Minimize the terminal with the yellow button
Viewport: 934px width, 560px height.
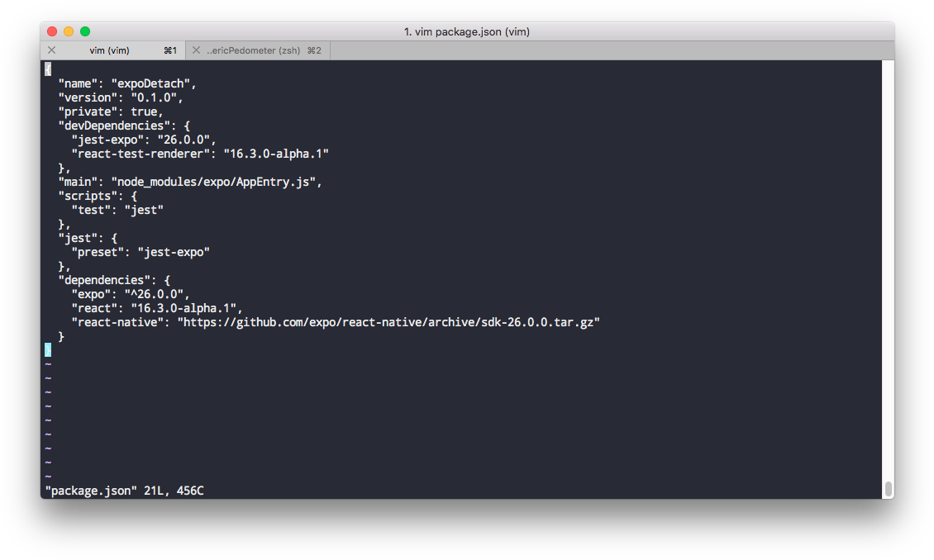69,31
